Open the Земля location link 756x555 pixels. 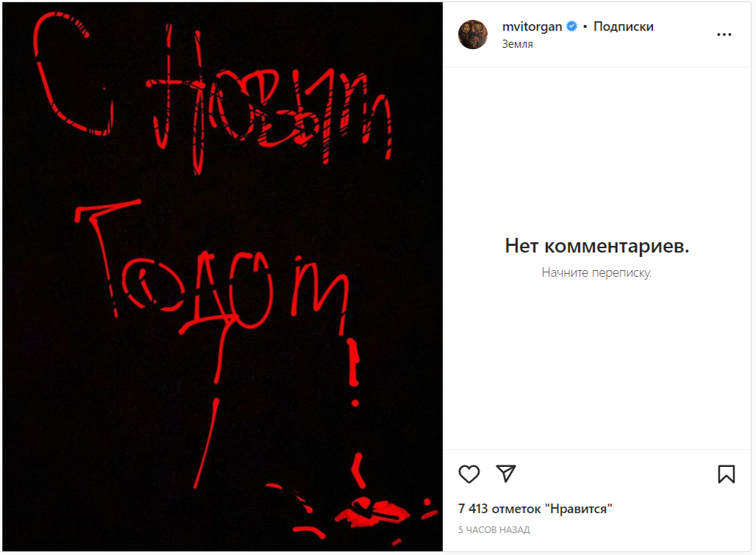[x=517, y=44]
